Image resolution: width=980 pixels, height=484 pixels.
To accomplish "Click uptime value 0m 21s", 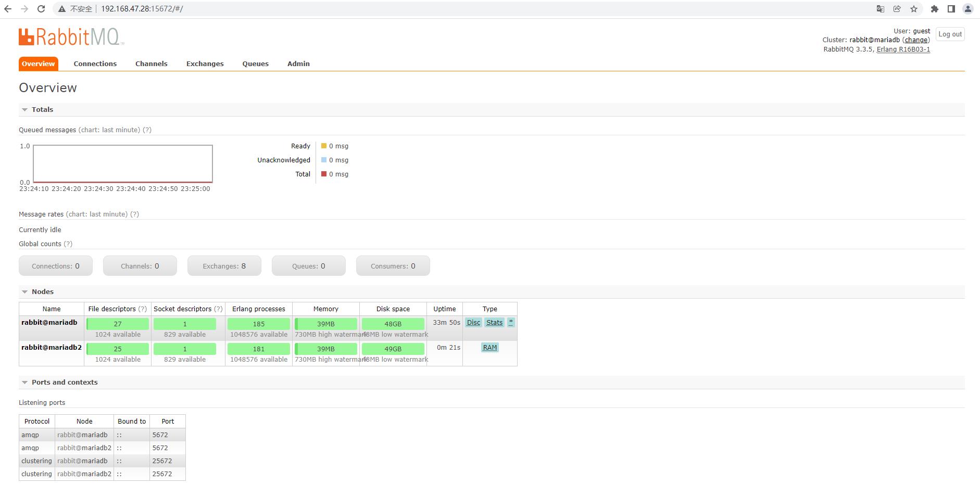I will pos(449,348).
